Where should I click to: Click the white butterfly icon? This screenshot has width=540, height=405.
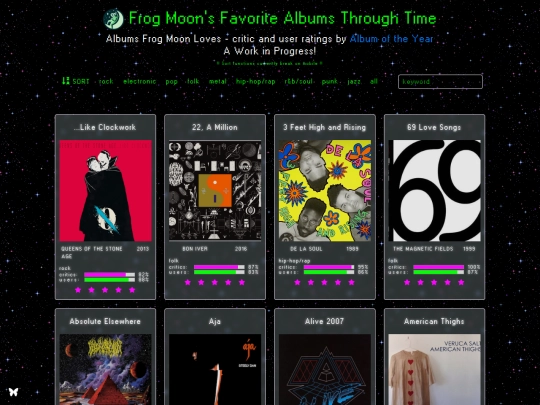pyautogui.click(x=13, y=392)
